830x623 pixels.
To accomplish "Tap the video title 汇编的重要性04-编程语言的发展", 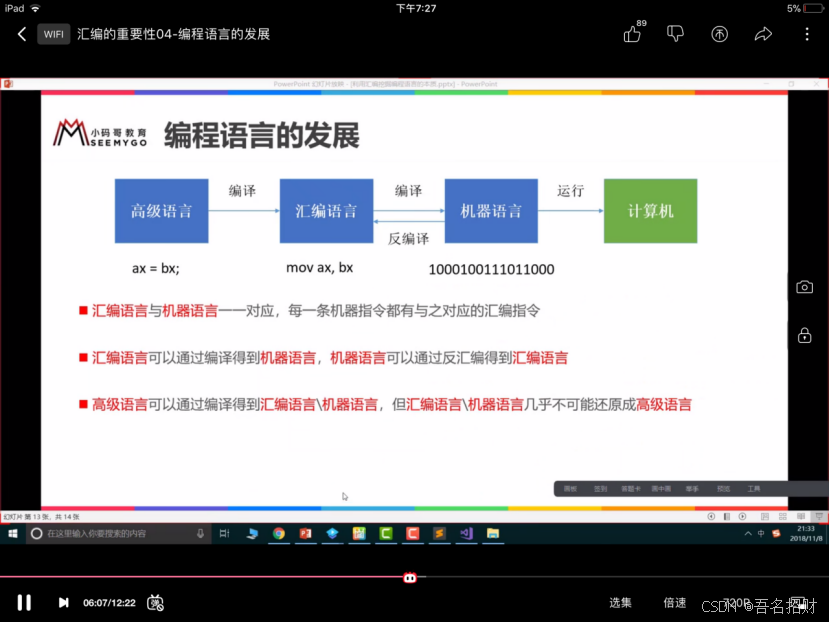I will [174, 34].
